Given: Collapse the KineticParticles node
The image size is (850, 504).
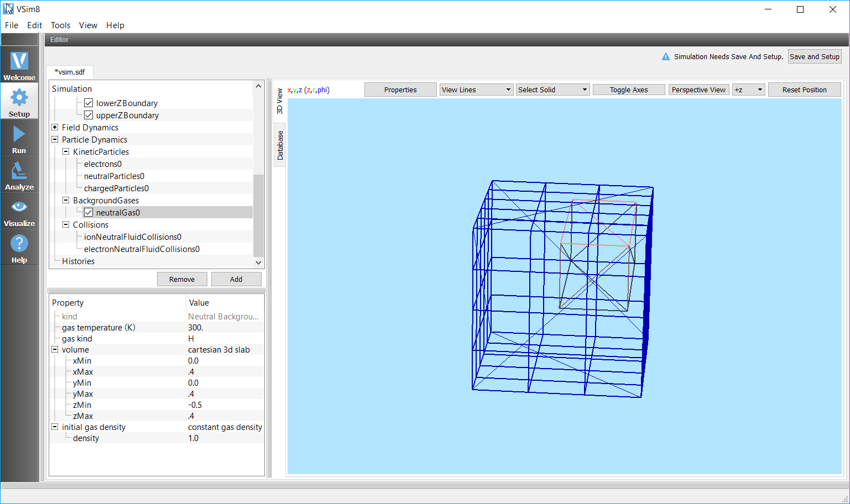Looking at the screenshot, I should 66,151.
